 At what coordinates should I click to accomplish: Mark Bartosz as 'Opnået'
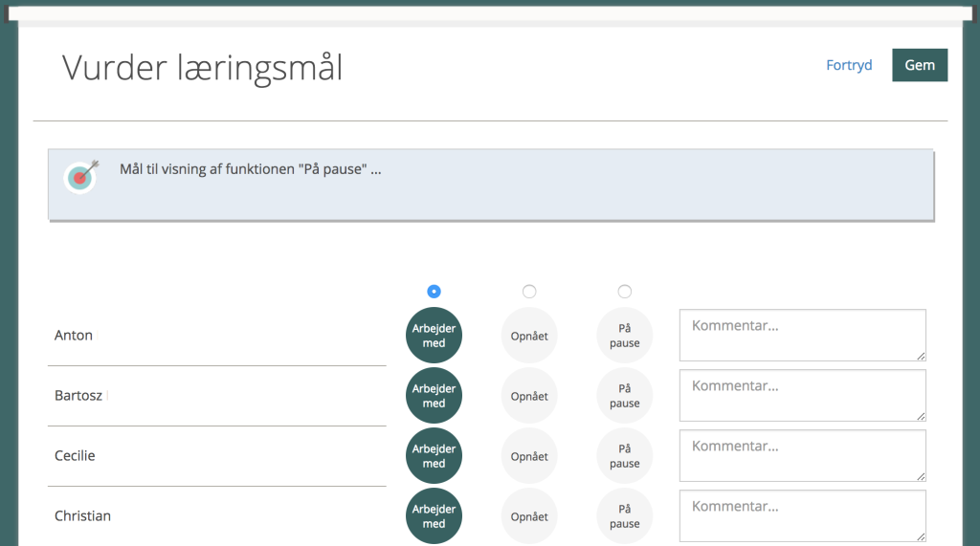[529, 396]
